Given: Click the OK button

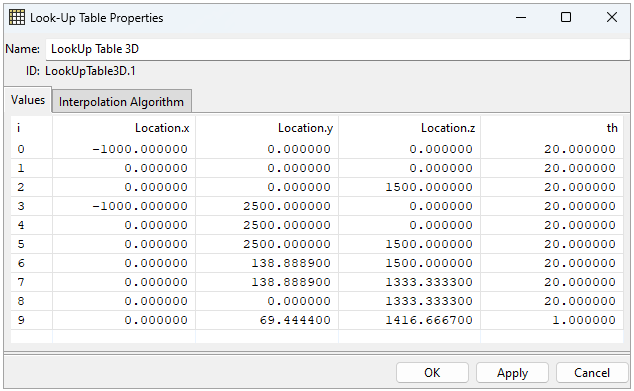Looking at the screenshot, I should pos(432,372).
